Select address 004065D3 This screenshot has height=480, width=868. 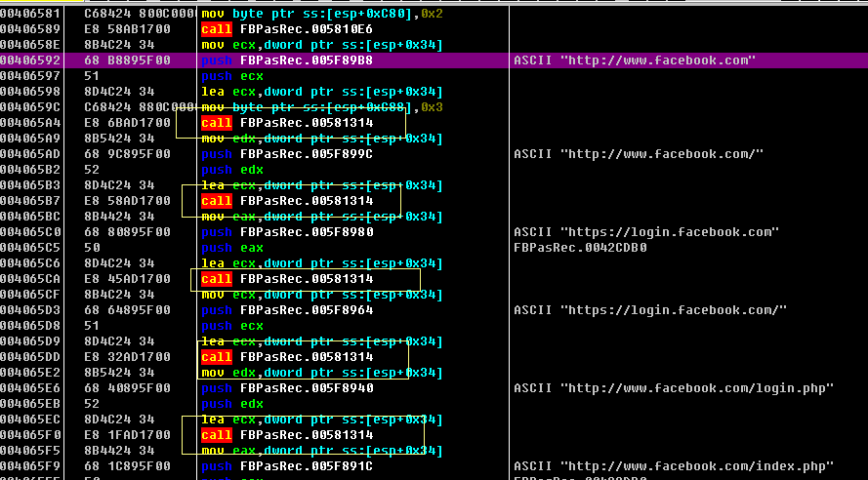[x=30, y=309]
